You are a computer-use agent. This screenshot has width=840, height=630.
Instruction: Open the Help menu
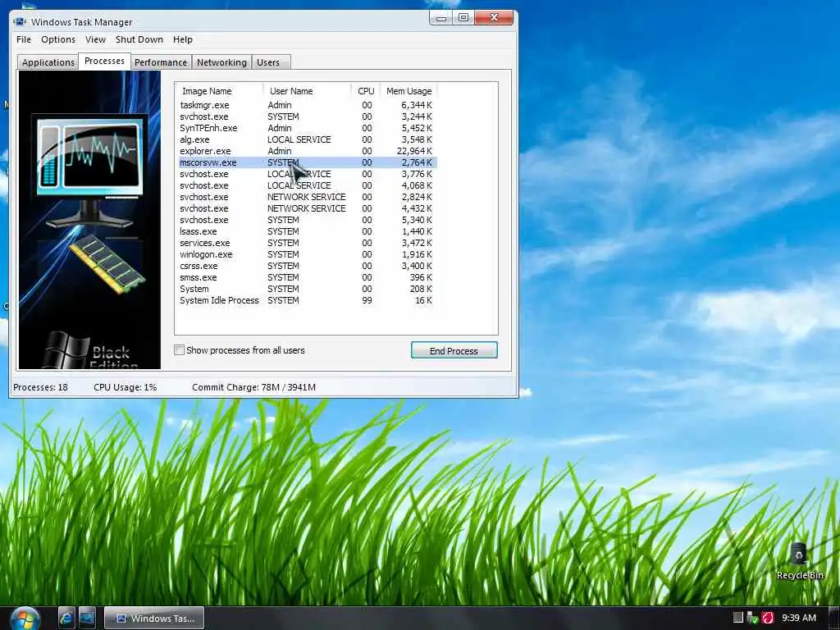tap(183, 39)
